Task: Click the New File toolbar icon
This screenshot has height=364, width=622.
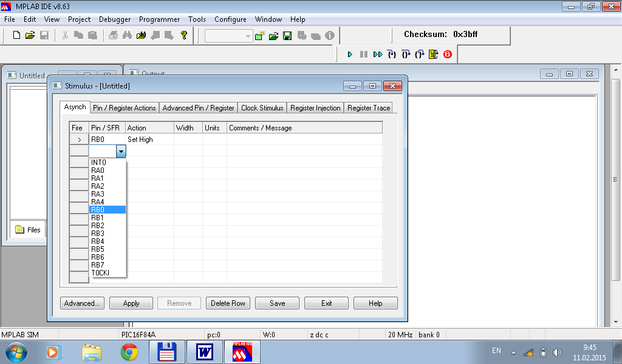Action: click(x=16, y=35)
